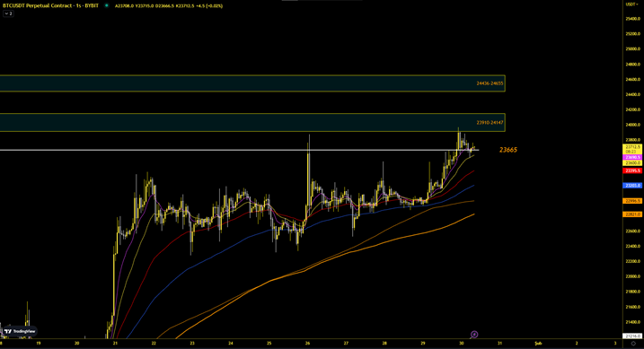
Task: Click the 24000.0 level on price scale
Action: (x=633, y=125)
